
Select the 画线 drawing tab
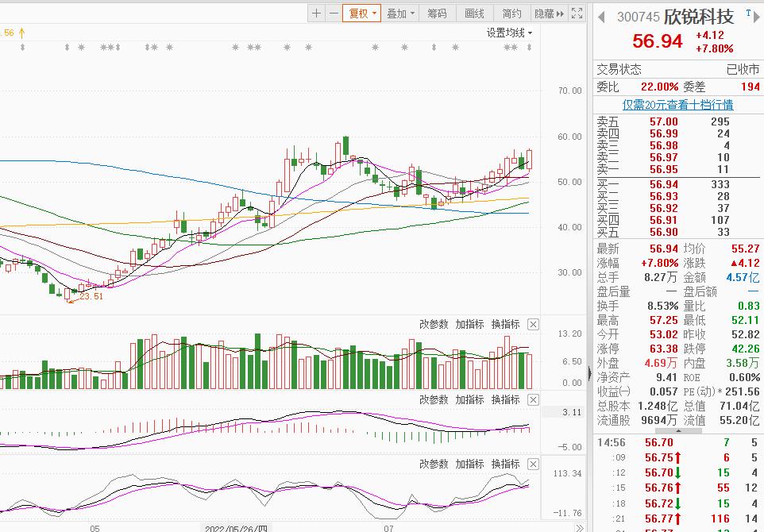point(474,13)
